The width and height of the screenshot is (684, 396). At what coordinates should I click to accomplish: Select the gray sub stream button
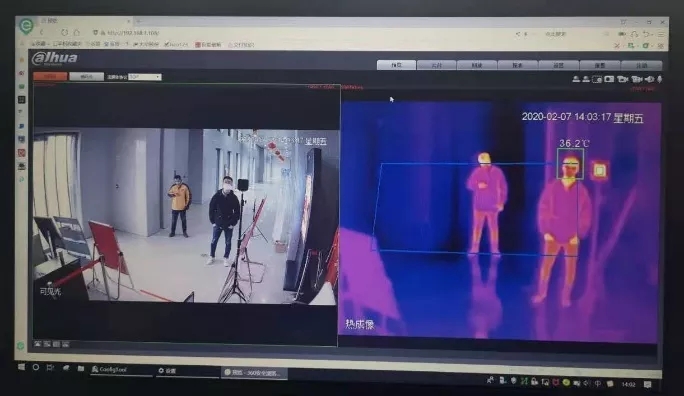86,76
